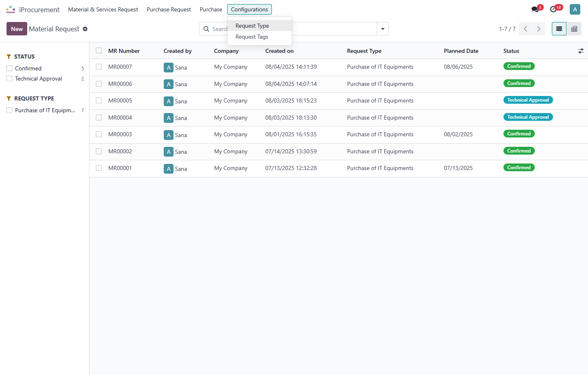Expand the search options dropdown arrow

click(383, 29)
